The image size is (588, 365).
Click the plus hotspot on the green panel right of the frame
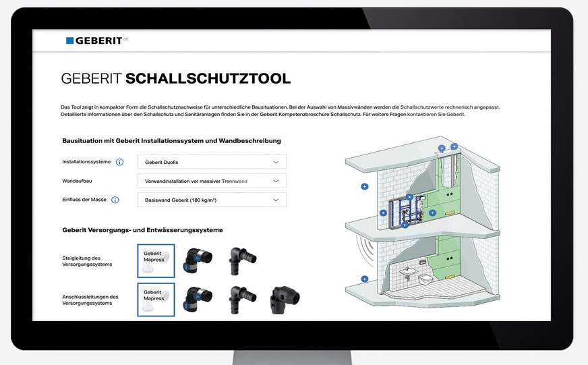(x=432, y=213)
